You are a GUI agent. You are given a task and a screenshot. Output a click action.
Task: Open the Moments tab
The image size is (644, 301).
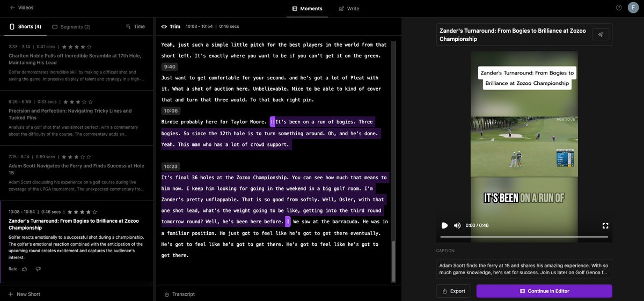pyautogui.click(x=307, y=9)
